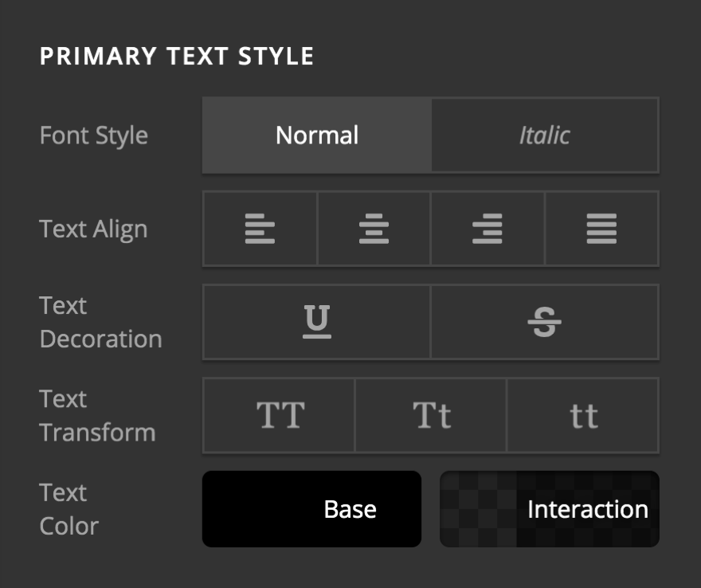Select center text alignment

pos(374,229)
